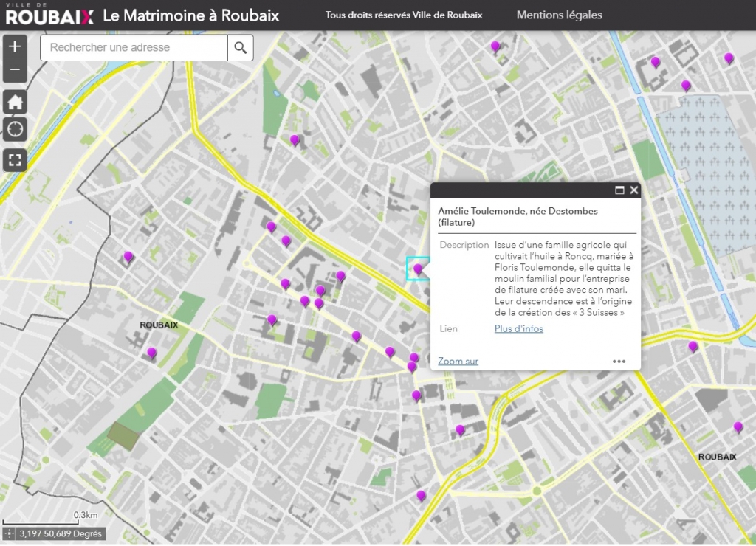
Task: Follow the 'Plus d'infos' link
Action: (x=519, y=328)
